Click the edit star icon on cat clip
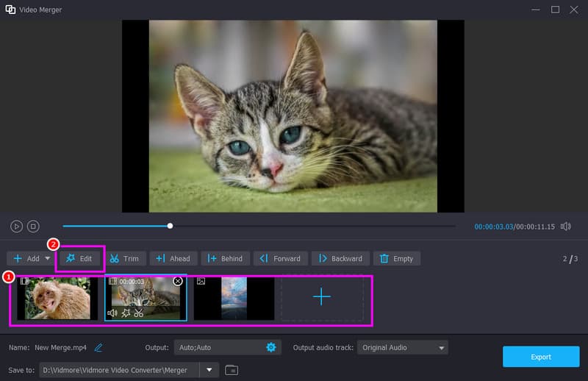This screenshot has height=381, width=588. pyautogui.click(x=126, y=313)
